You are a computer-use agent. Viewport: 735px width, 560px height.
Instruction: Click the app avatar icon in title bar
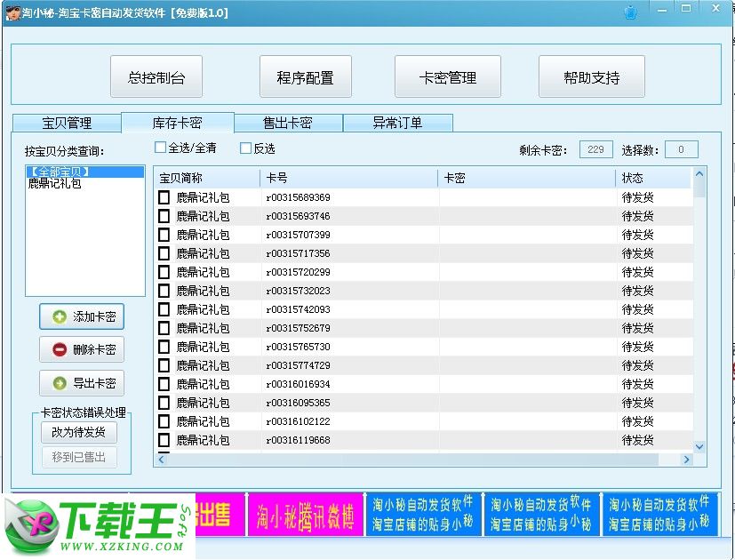tap(12, 12)
